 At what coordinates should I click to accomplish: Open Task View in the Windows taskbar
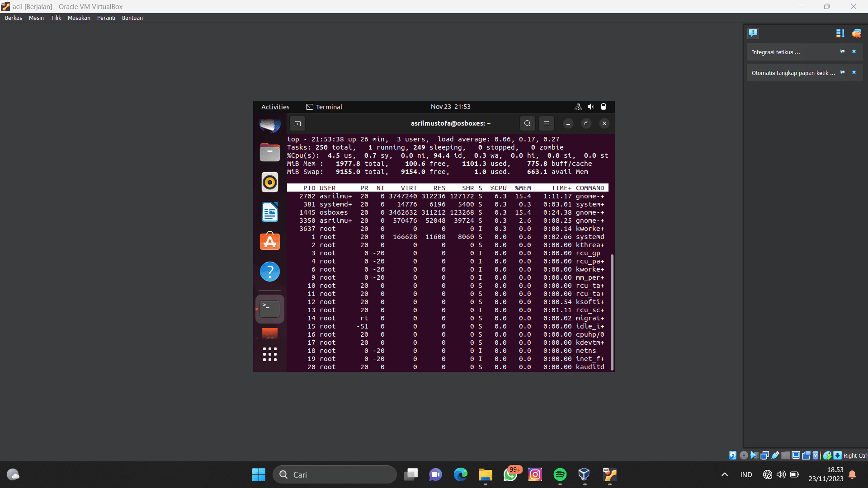click(411, 474)
